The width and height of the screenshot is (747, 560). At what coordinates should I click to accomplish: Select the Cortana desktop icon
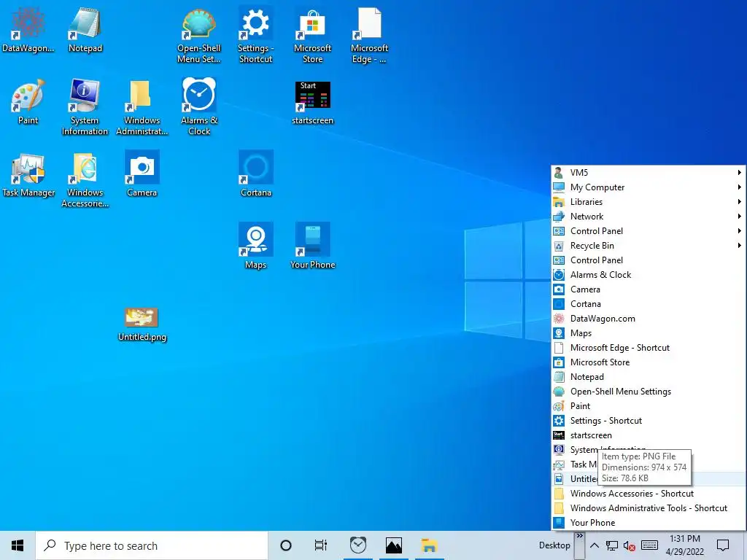click(256, 174)
